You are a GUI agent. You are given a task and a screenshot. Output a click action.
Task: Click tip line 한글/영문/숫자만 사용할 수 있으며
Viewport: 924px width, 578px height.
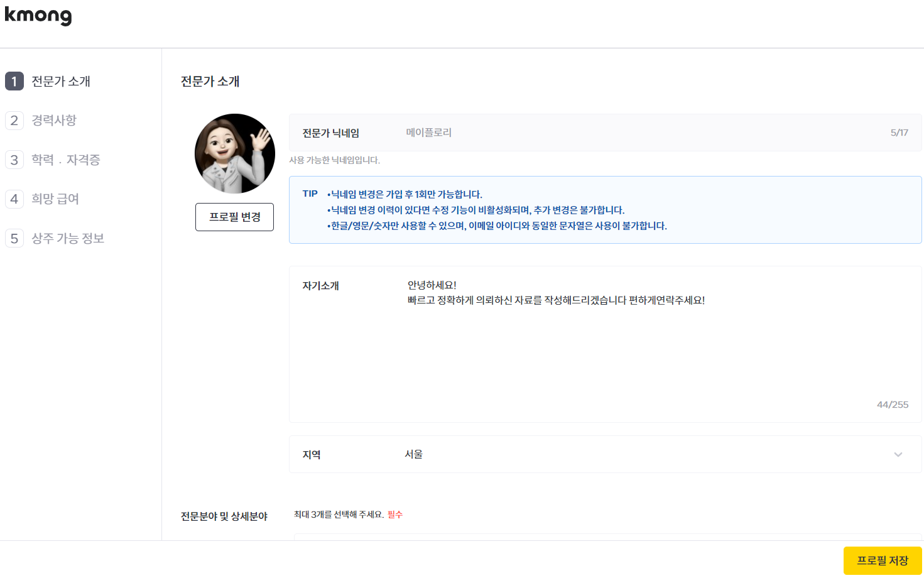(497, 226)
